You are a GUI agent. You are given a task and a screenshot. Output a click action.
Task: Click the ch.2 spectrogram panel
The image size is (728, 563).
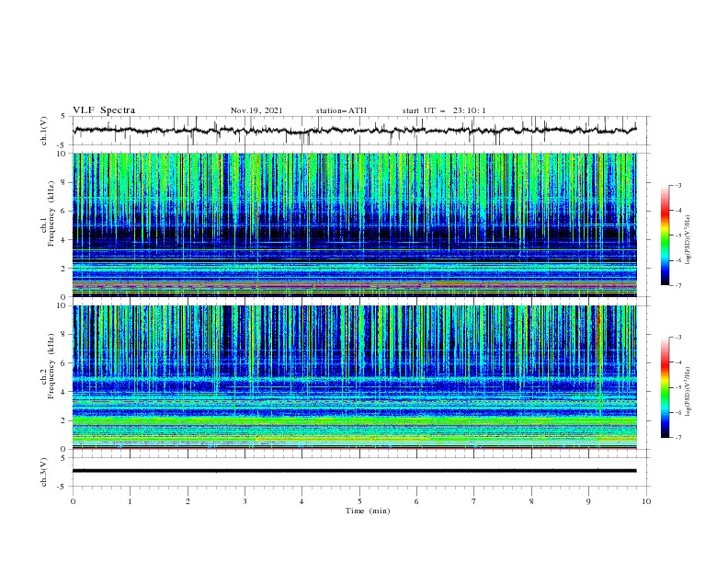pos(355,377)
